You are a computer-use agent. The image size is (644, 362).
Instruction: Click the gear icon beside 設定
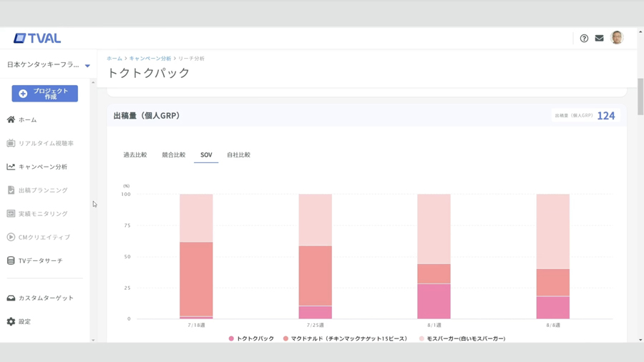coord(11,321)
